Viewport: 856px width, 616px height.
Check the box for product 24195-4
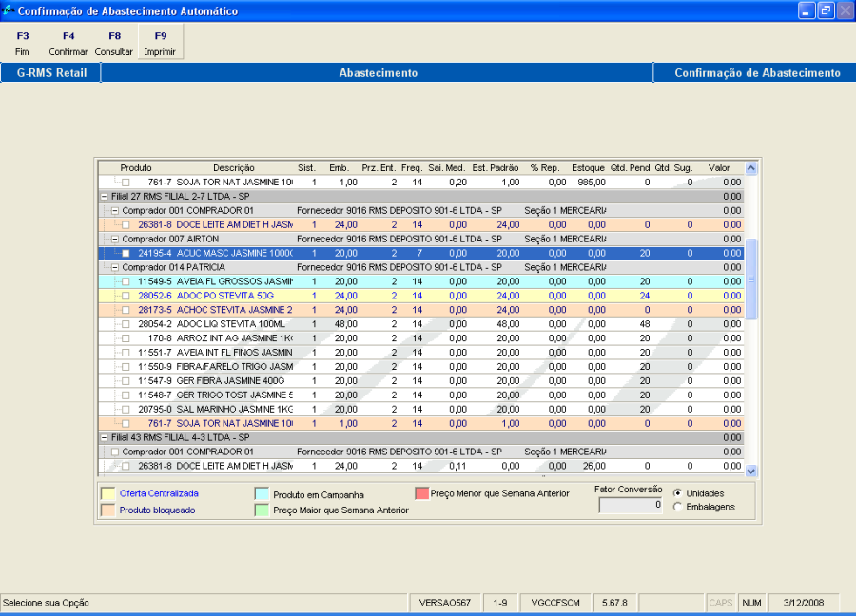126,253
